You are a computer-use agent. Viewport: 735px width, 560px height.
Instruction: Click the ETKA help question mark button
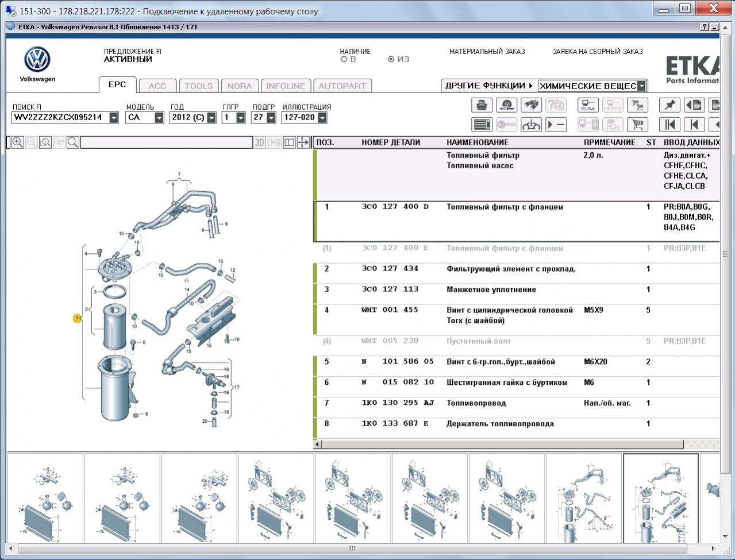(x=705, y=27)
